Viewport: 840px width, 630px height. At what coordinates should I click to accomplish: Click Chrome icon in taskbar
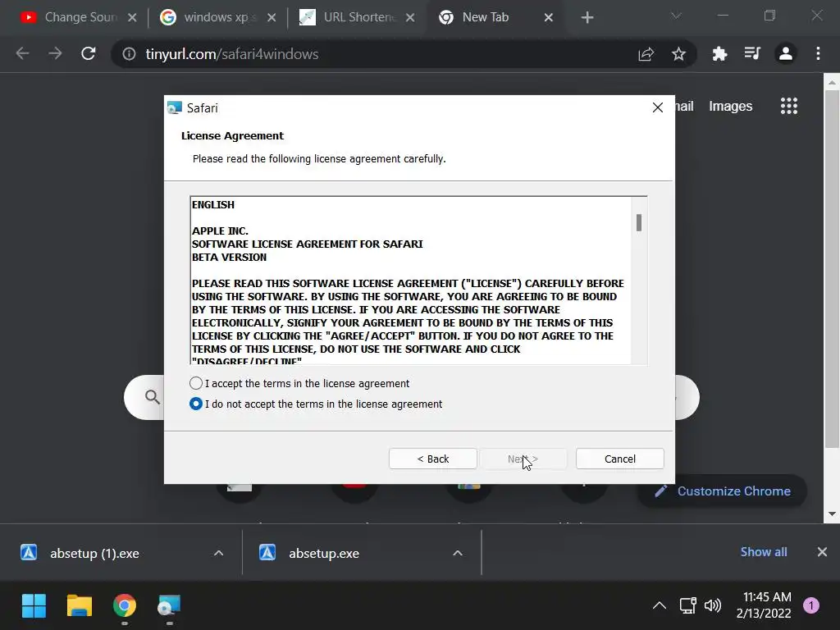125,606
